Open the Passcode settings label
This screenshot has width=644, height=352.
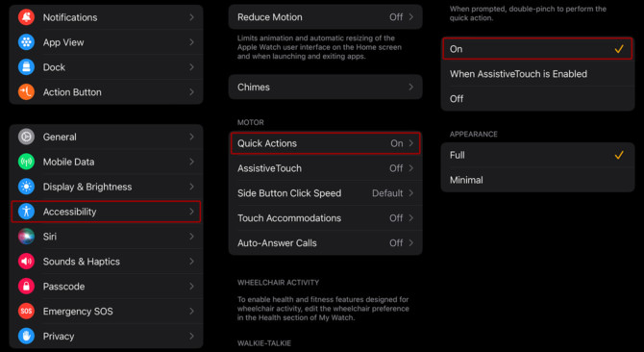pos(63,287)
